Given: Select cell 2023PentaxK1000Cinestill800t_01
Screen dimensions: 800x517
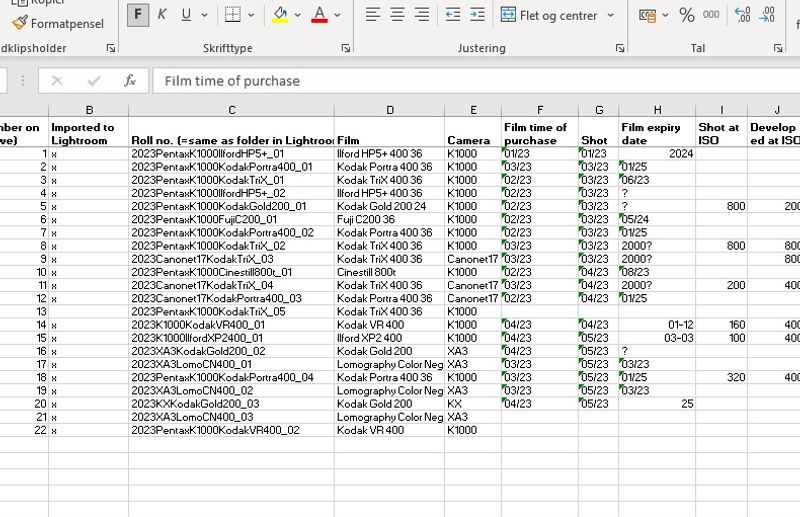Looking at the screenshot, I should tap(232, 272).
